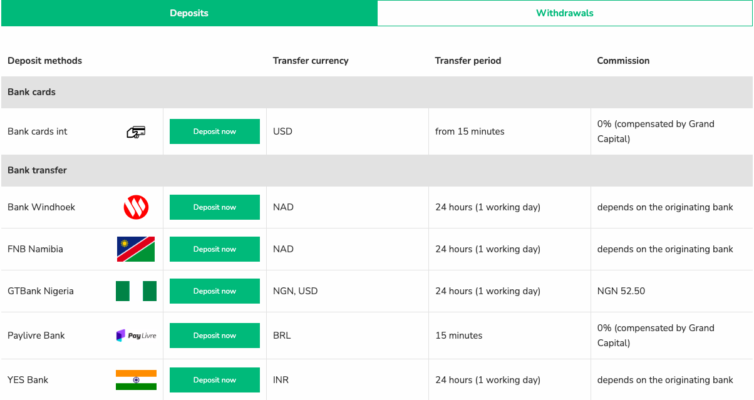The width and height of the screenshot is (754, 400).
Task: Click Bank Windhoek's commission text
Action: (x=665, y=207)
